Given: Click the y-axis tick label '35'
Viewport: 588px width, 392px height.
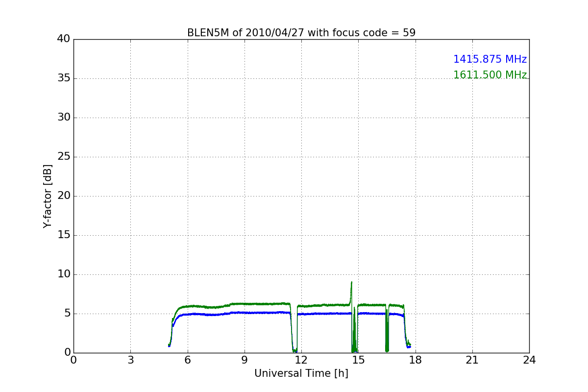Looking at the screenshot, I should [64, 78].
